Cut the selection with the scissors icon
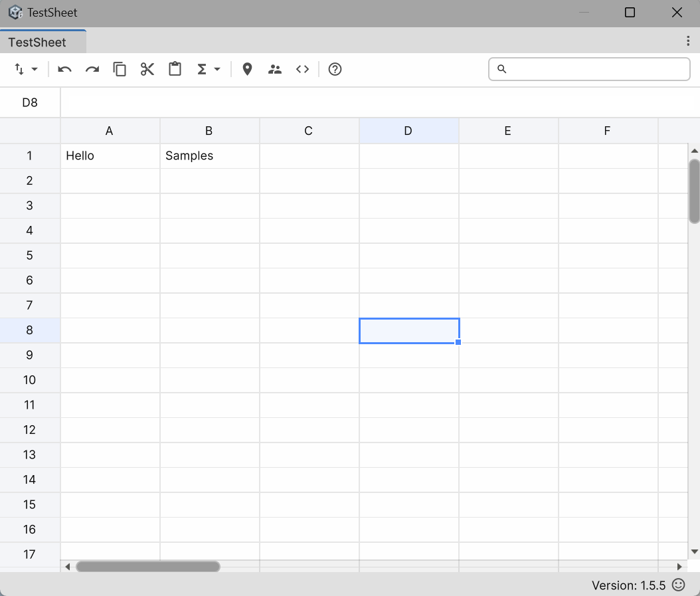Screen dimensions: 700x596 tap(147, 69)
